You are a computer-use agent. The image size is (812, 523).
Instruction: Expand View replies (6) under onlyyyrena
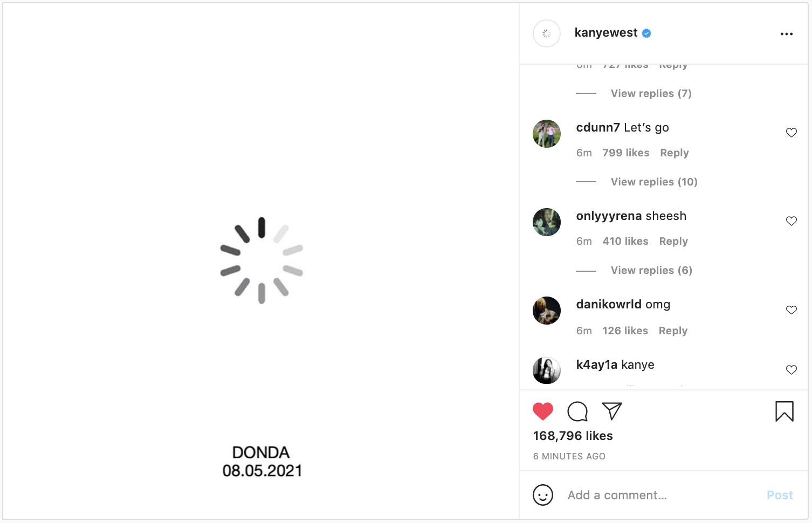[651, 271]
